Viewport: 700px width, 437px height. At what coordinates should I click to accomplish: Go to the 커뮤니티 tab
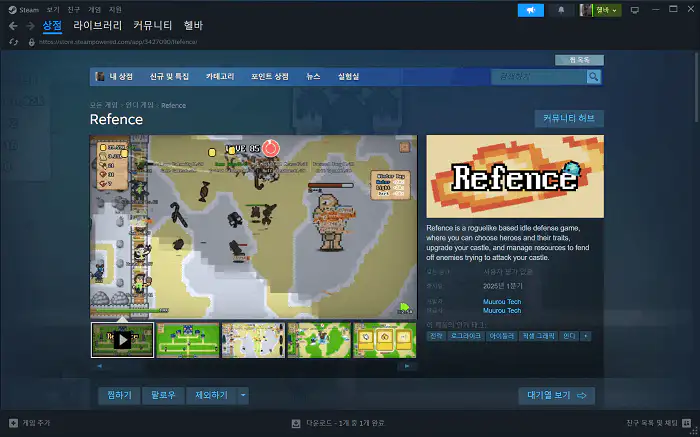152,25
